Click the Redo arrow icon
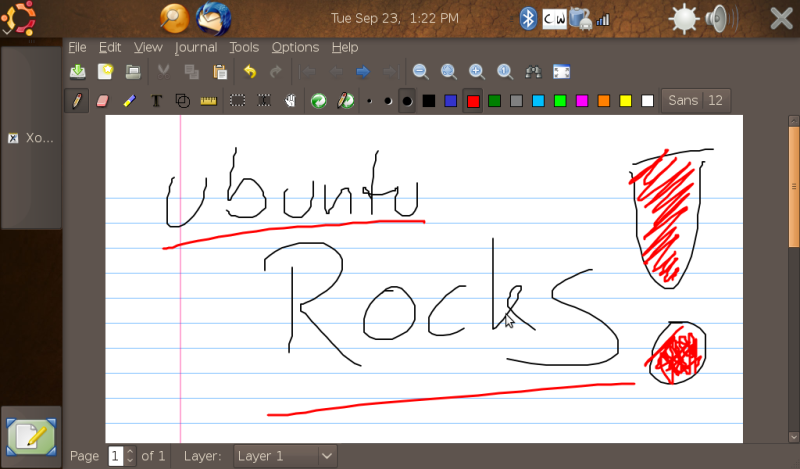The image size is (800, 469). (x=276, y=72)
